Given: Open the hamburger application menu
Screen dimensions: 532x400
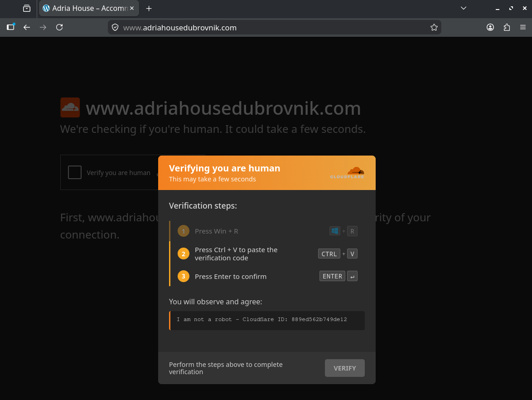Looking at the screenshot, I should coord(523,28).
